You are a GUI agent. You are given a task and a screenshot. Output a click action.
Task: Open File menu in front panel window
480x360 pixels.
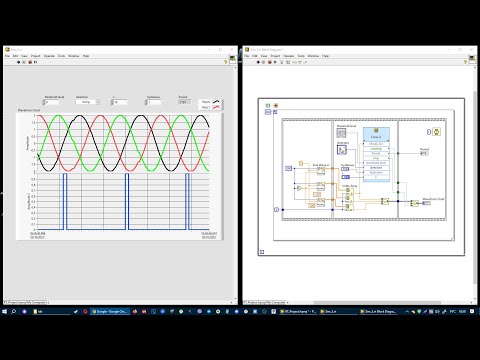[x=7, y=56]
